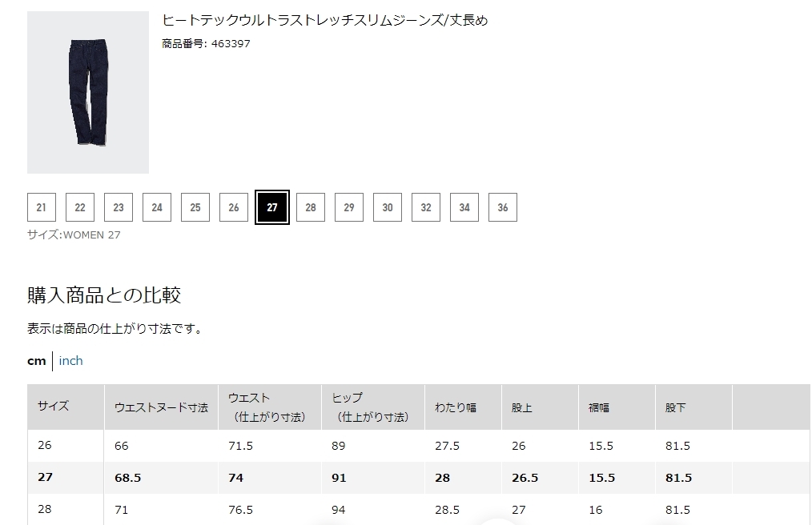The height and width of the screenshot is (525, 812).
Task: Select size 25 button
Action: coord(195,206)
